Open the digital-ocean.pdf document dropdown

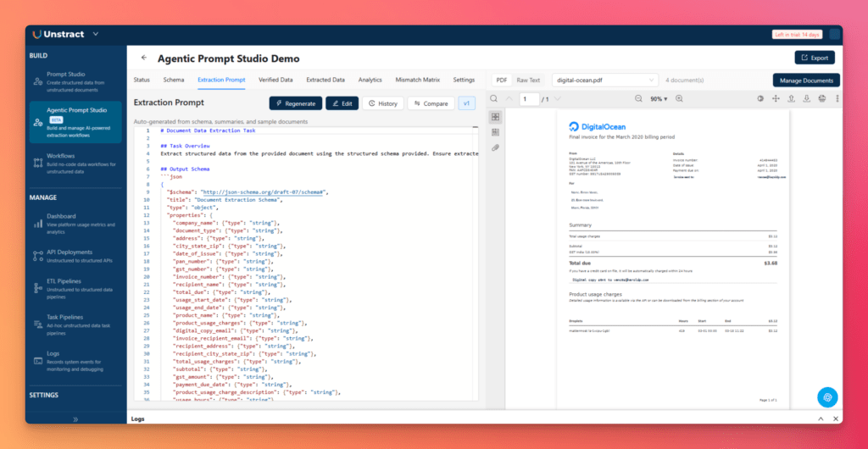[x=604, y=80]
